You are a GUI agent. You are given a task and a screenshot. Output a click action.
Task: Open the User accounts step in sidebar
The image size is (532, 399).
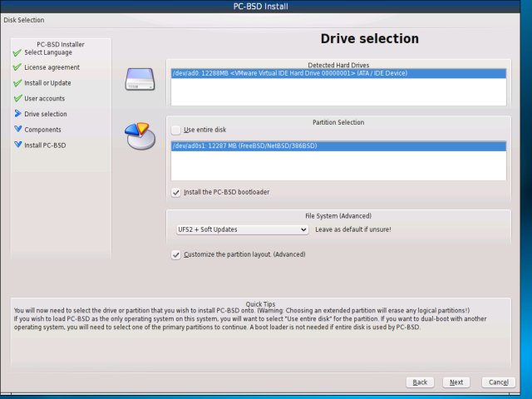pyautogui.click(x=44, y=99)
